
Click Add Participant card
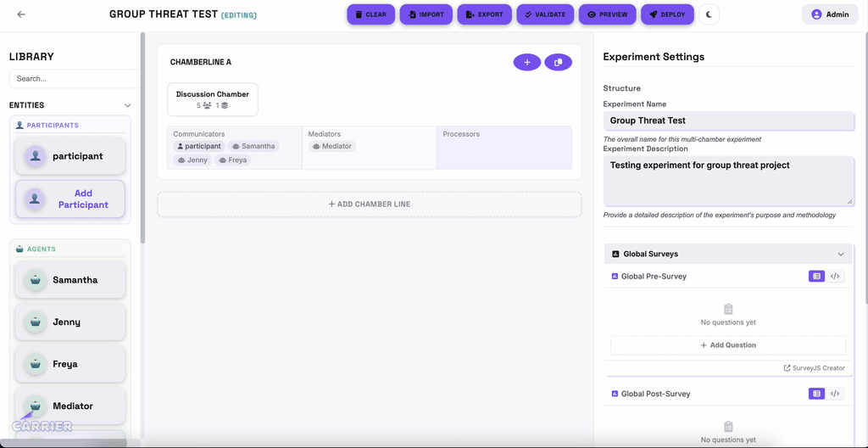click(70, 199)
